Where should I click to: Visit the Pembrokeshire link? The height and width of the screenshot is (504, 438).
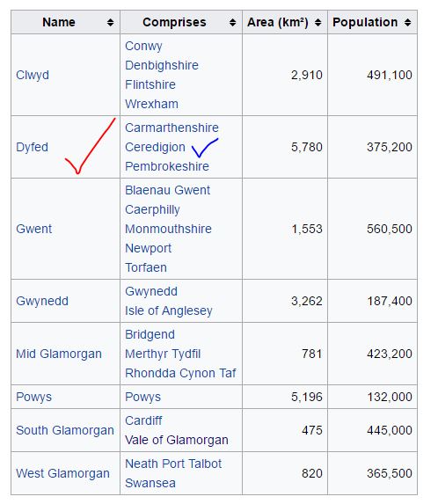click(167, 166)
